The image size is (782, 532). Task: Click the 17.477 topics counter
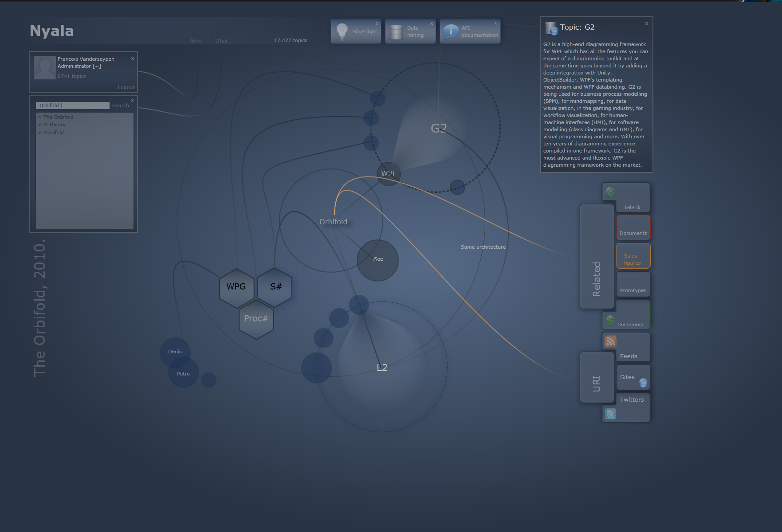[x=291, y=40]
